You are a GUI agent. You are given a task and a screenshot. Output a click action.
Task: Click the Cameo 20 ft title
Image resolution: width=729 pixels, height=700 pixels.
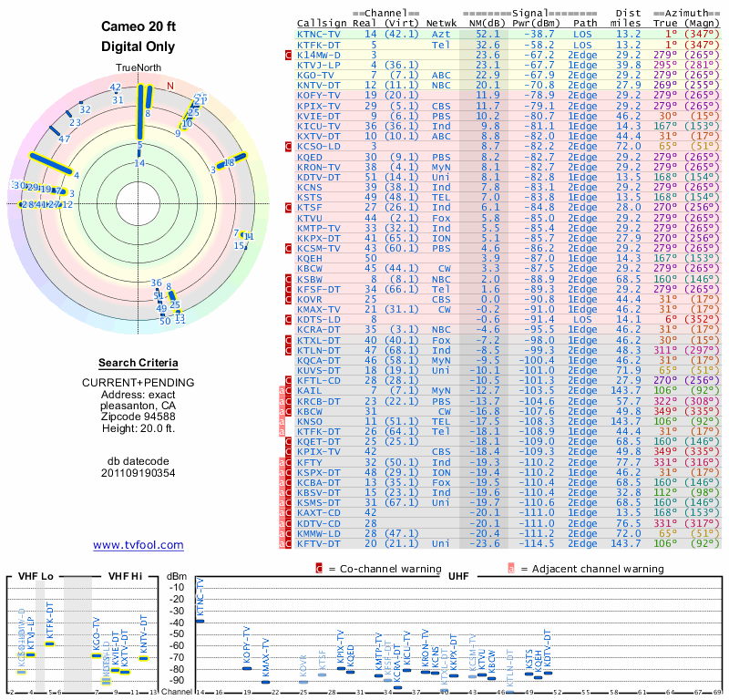coord(139,26)
